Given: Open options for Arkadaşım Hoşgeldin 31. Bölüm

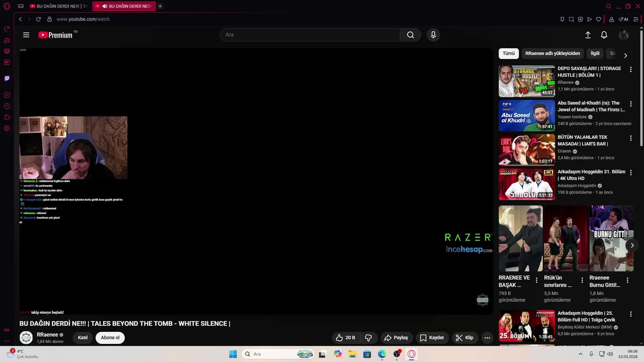Looking at the screenshot, I should (x=630, y=172).
